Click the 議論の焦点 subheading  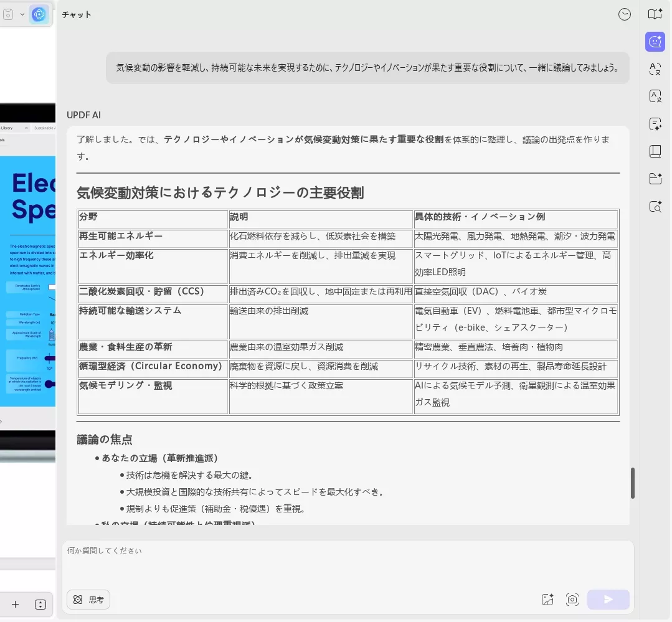click(105, 439)
